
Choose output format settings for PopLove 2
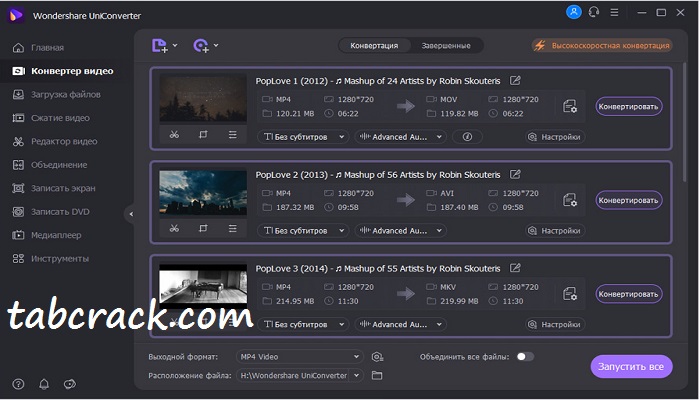point(570,200)
